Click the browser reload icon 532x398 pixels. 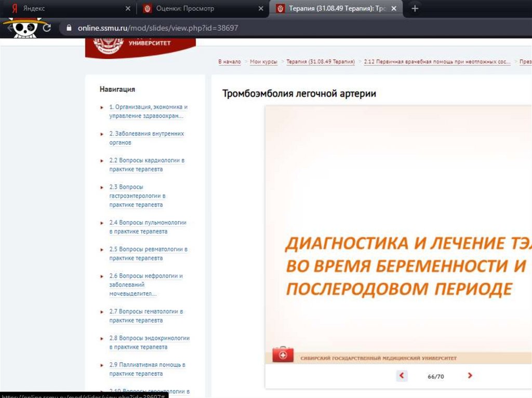pos(47,28)
